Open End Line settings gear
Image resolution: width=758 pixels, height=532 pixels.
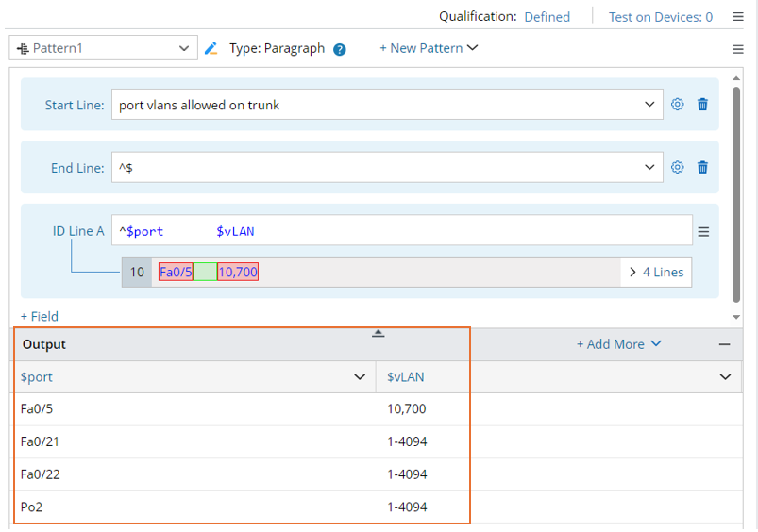click(x=677, y=167)
